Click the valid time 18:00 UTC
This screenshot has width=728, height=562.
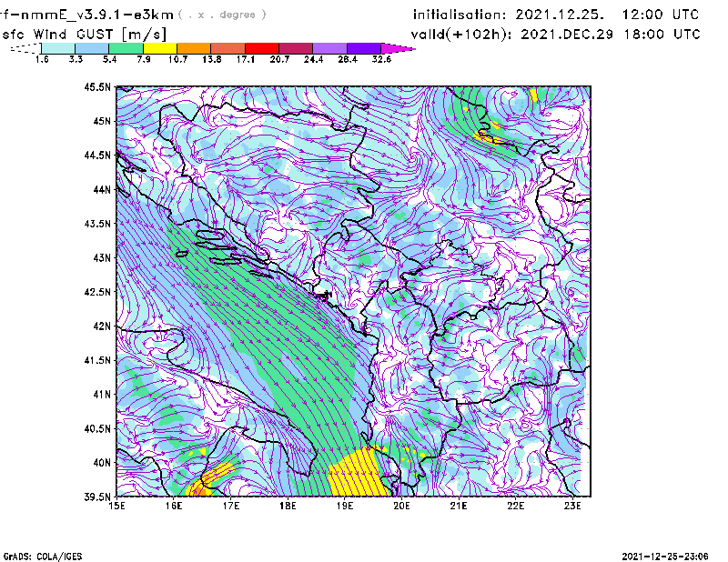(662, 35)
